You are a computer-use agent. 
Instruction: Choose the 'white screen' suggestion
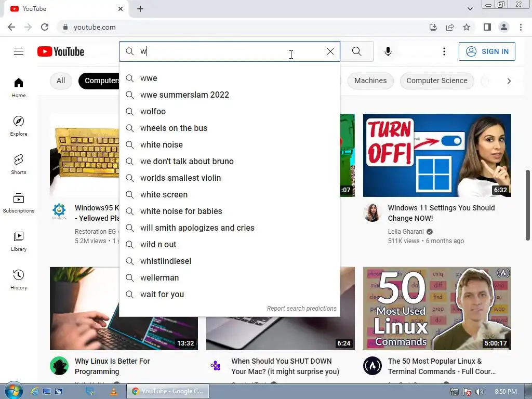coord(229,194)
